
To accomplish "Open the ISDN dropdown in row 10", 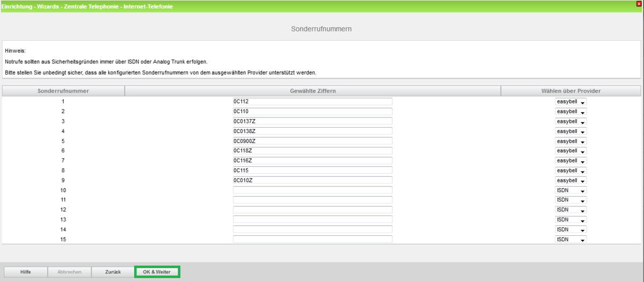I will [x=570, y=190].
